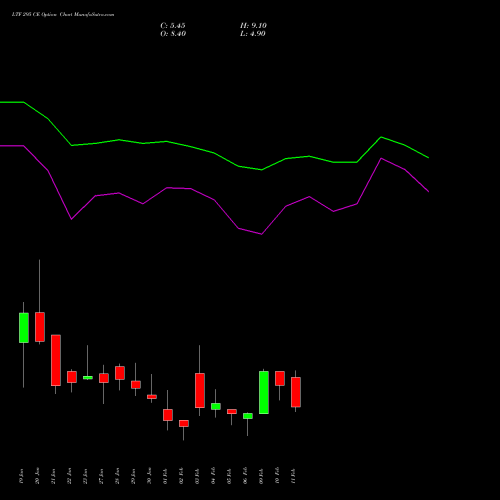
Task: Click the "11 Feb" date label
Action: tap(293, 476)
